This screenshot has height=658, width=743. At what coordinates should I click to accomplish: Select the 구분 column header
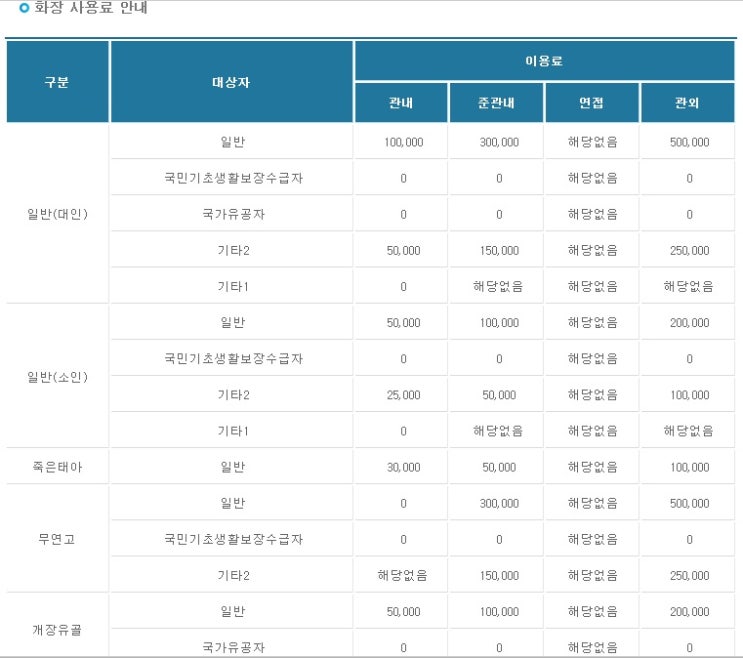tap(57, 82)
